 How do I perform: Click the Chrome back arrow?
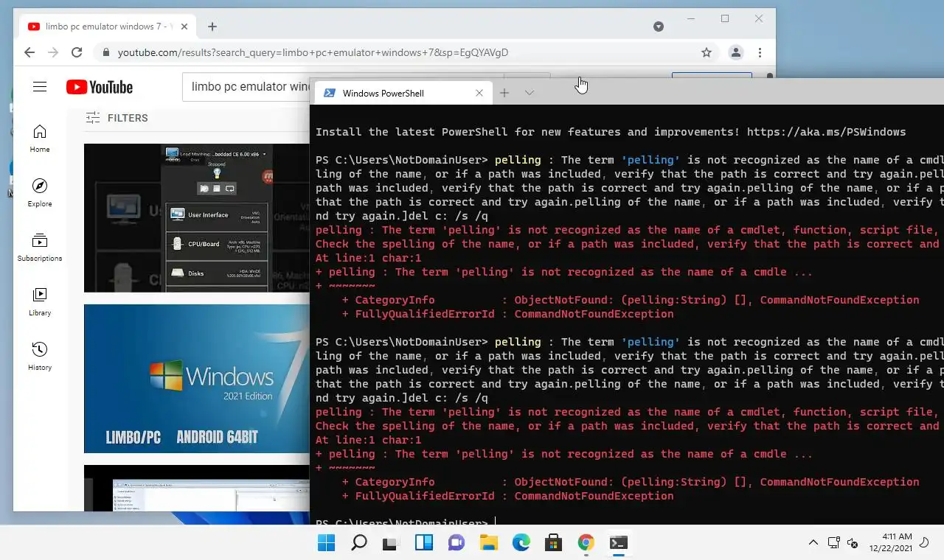coord(29,52)
